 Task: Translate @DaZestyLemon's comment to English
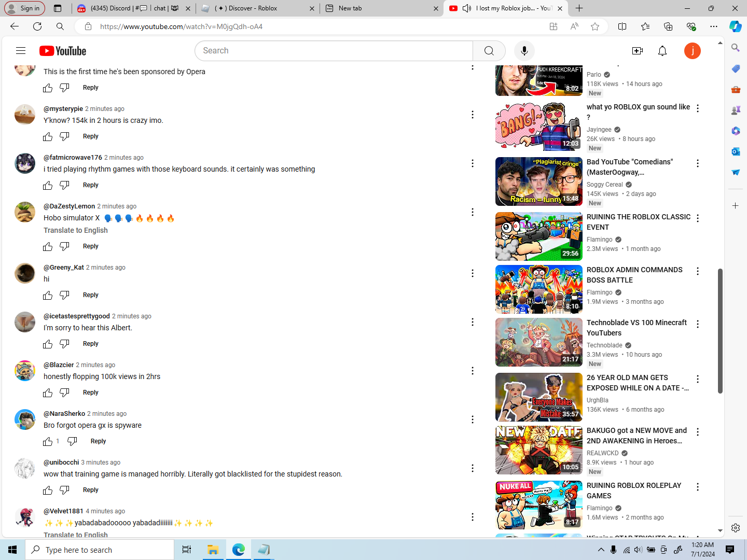(x=76, y=230)
